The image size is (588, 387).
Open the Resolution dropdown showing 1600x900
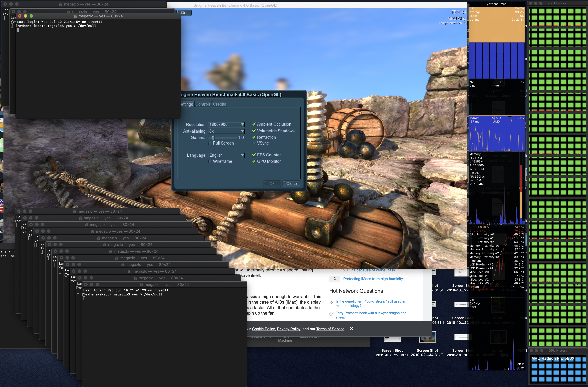click(226, 124)
